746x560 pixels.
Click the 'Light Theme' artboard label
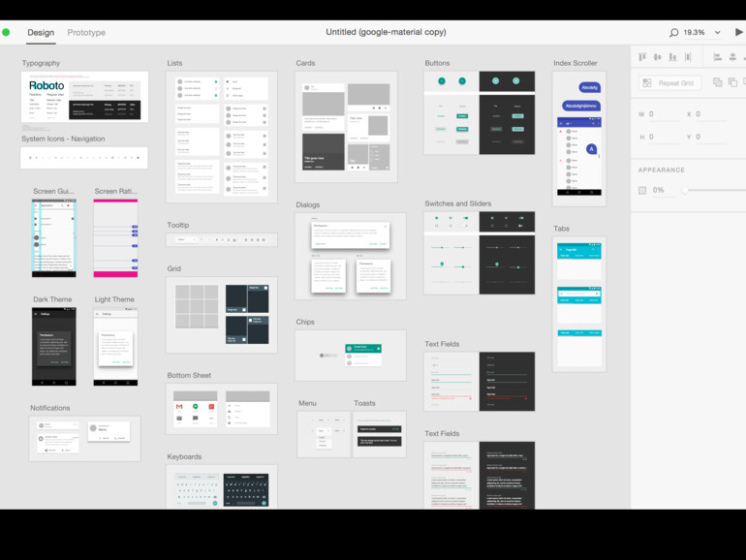point(114,299)
